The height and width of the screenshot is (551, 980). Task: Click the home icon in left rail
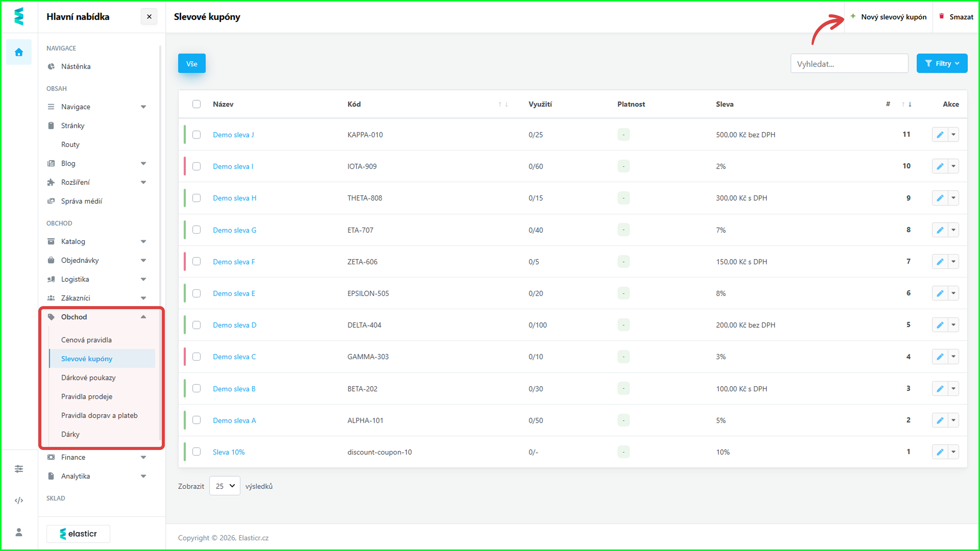click(19, 52)
